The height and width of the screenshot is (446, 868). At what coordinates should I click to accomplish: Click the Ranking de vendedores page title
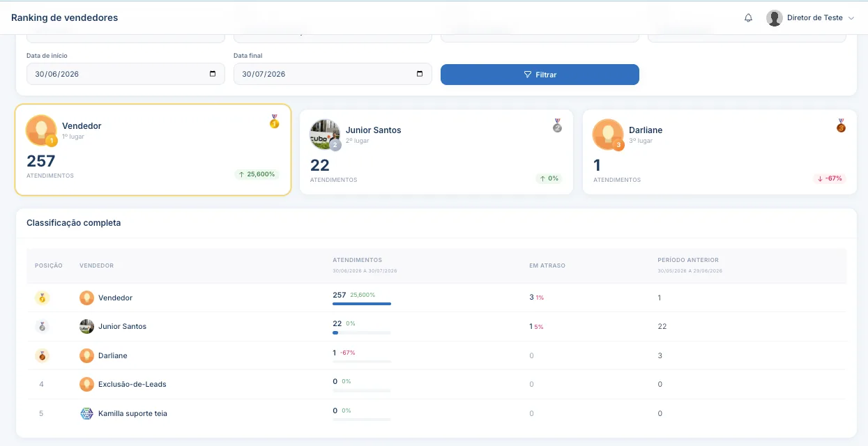click(x=65, y=18)
